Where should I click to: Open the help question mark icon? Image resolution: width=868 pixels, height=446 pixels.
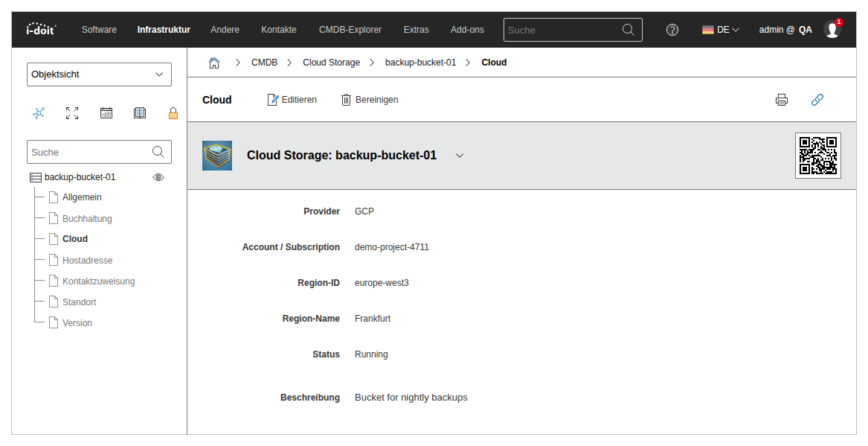(x=672, y=30)
